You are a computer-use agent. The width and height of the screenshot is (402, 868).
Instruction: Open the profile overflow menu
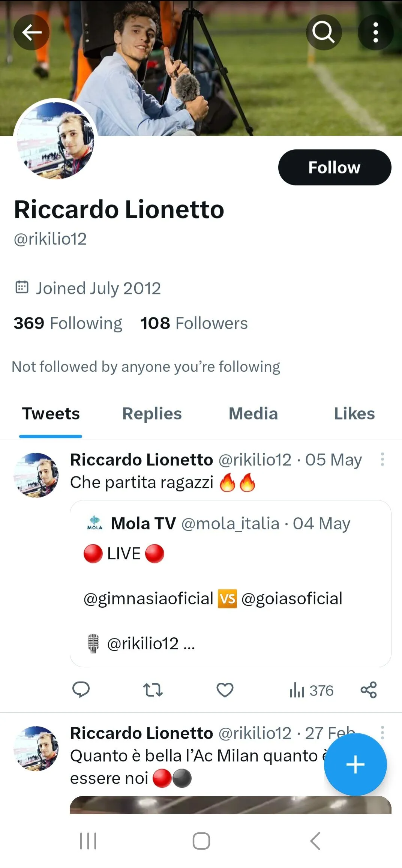[375, 33]
